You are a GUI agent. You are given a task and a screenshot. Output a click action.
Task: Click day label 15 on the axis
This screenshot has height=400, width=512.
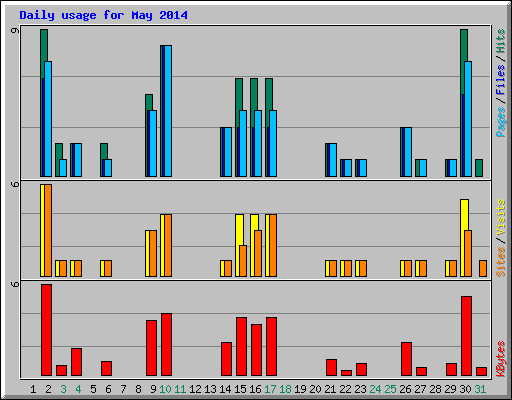240,389
